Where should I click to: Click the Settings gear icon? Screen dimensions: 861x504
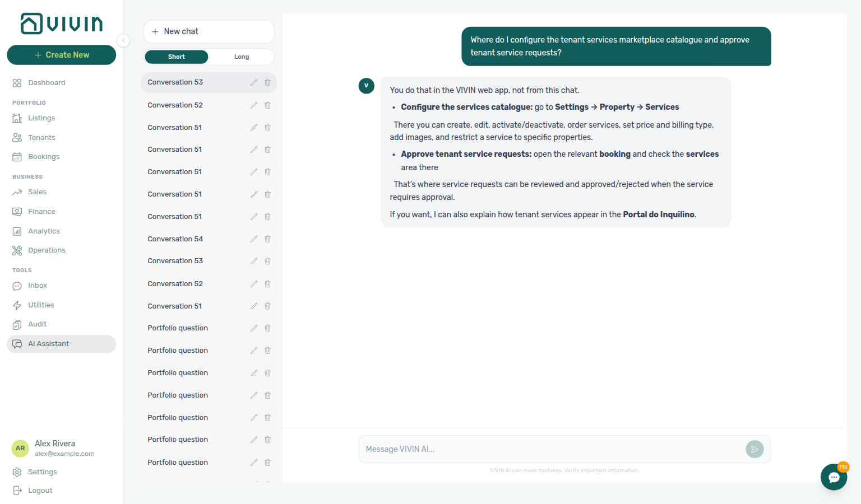tap(17, 472)
